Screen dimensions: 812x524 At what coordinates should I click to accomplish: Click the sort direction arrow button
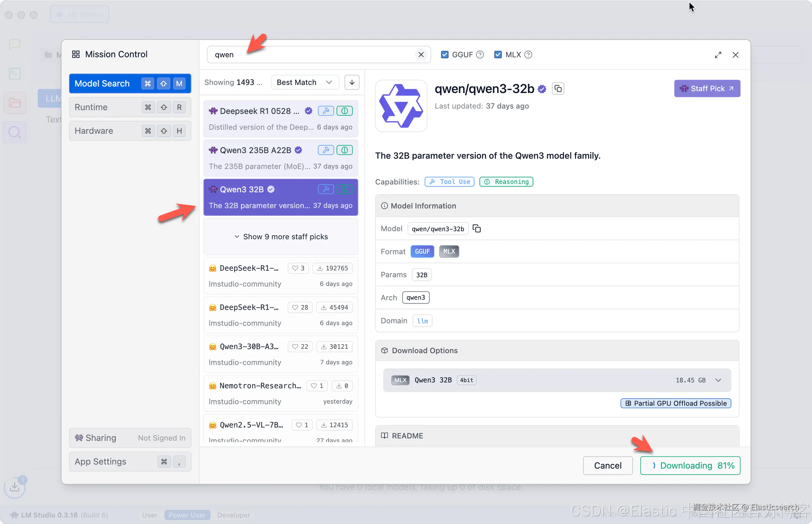(352, 82)
